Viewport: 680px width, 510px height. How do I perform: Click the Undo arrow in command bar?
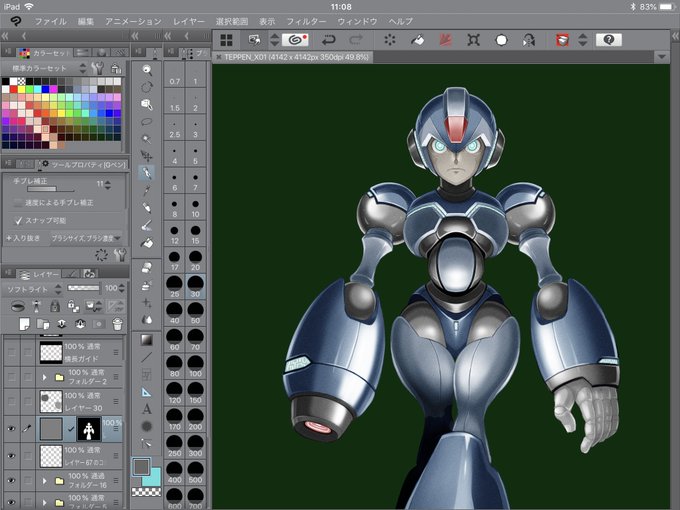[x=328, y=40]
